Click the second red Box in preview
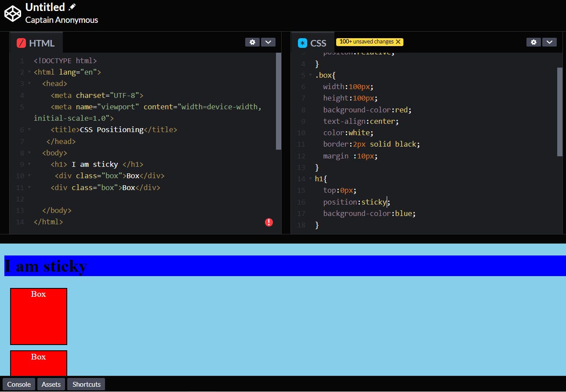This screenshot has height=392, width=566. click(39, 363)
